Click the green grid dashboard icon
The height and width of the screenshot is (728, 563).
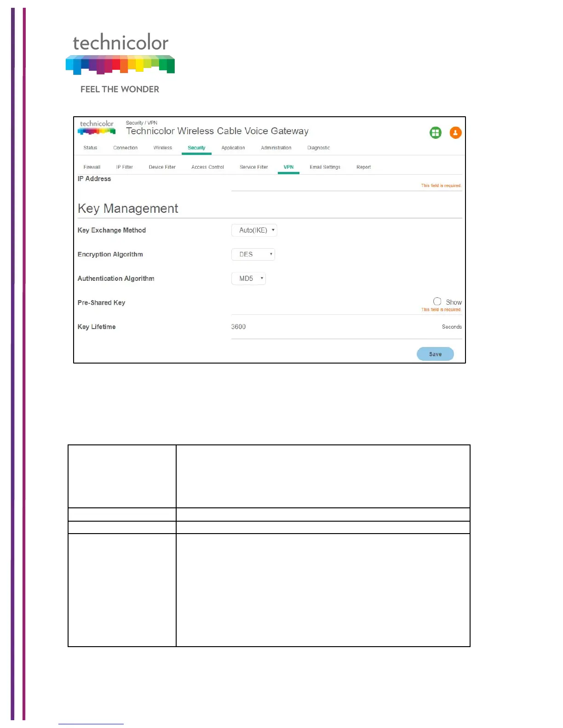[x=435, y=133]
